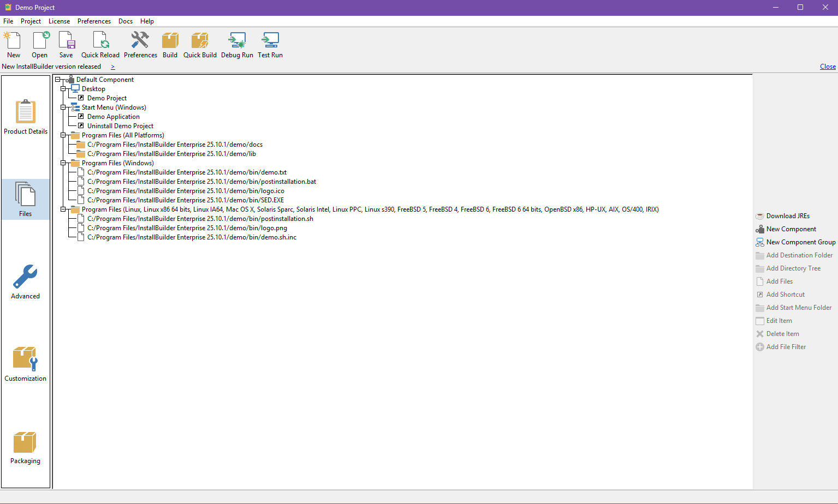Click Download JREs in the right panel
The height and width of the screenshot is (504, 838).
tap(783, 216)
